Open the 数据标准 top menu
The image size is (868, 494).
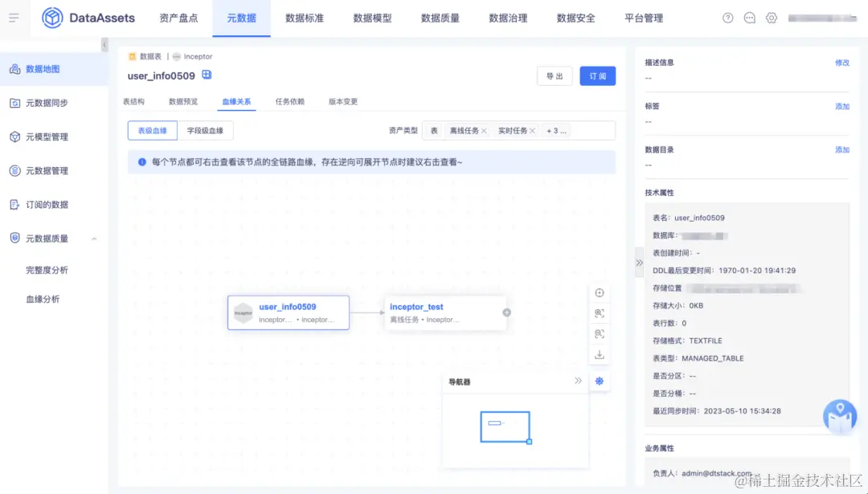pyautogui.click(x=305, y=18)
